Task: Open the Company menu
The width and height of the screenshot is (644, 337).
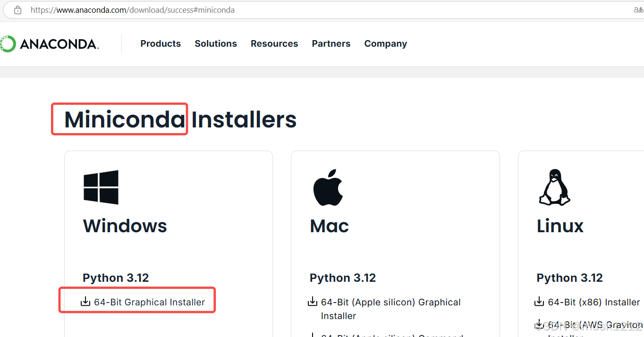Action: click(x=385, y=44)
